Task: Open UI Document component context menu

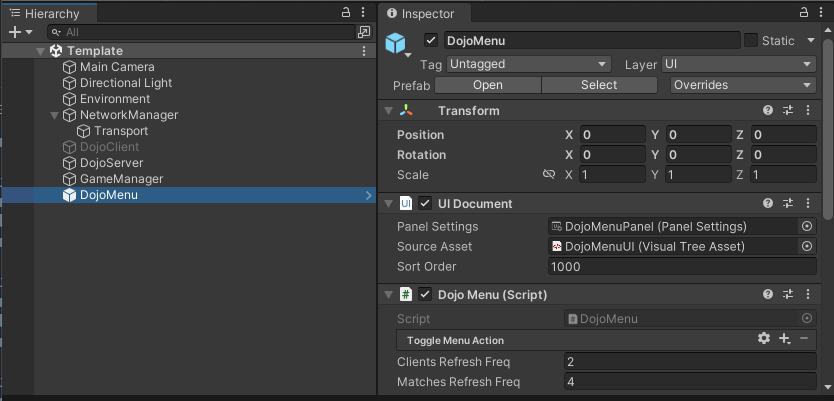Action: point(808,203)
